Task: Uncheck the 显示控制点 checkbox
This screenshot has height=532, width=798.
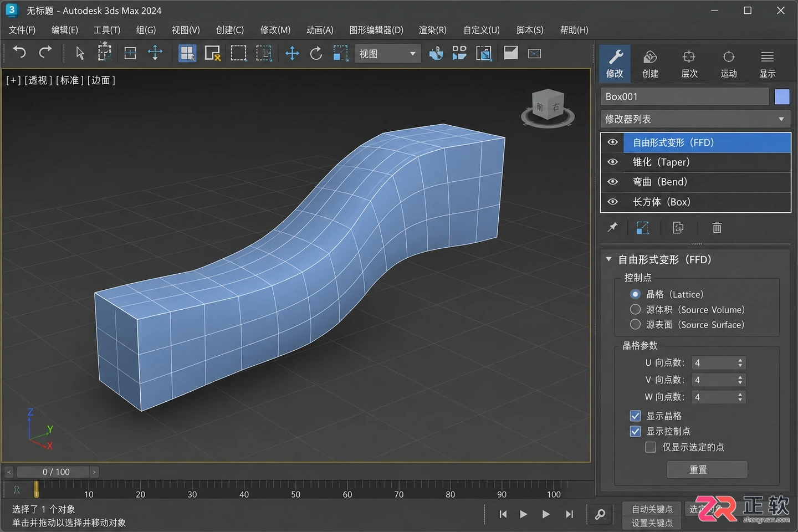Action: pos(636,431)
